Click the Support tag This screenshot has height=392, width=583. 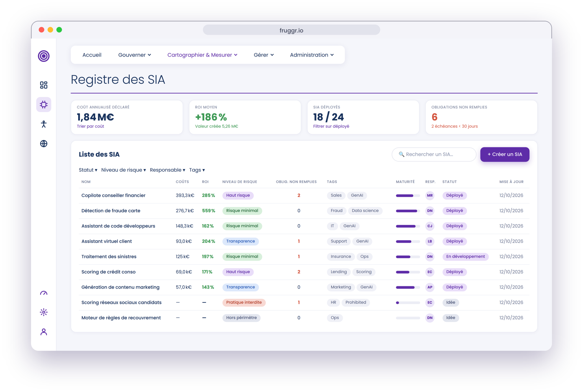click(339, 241)
